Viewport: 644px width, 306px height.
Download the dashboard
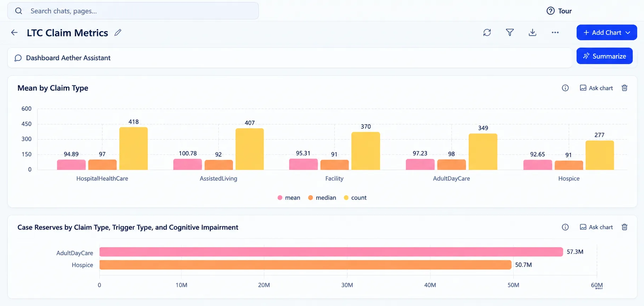532,33
